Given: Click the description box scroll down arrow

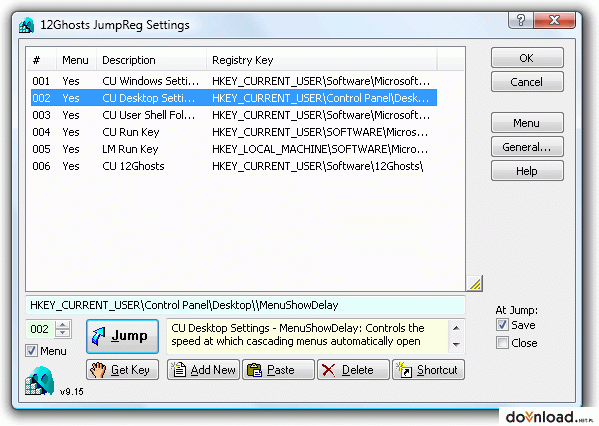Looking at the screenshot, I should (456, 345).
